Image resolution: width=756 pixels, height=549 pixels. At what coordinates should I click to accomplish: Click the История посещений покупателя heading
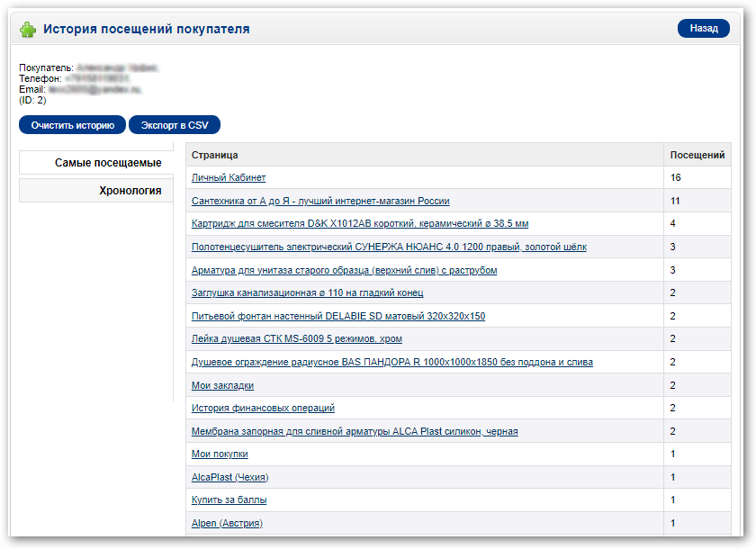[147, 29]
